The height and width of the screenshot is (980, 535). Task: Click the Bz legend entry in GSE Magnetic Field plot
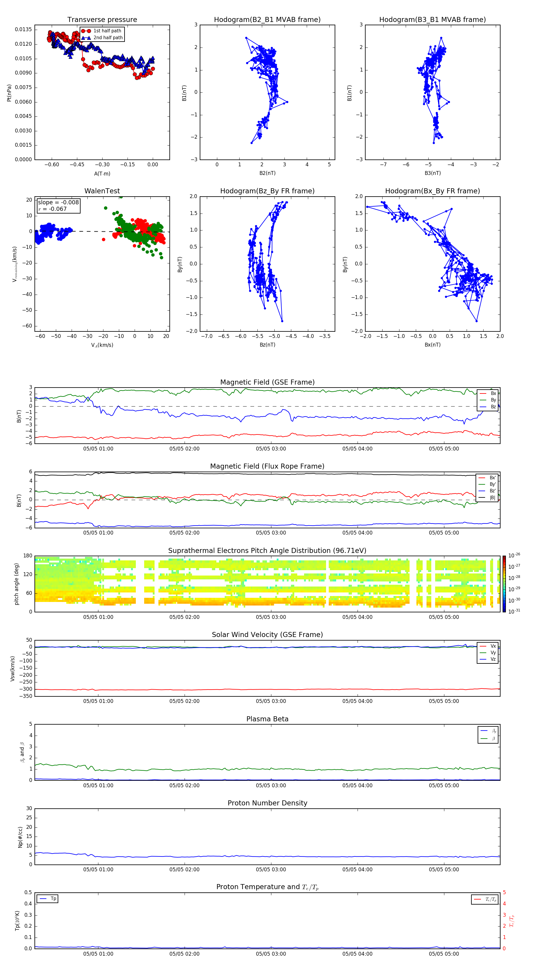coord(488,407)
